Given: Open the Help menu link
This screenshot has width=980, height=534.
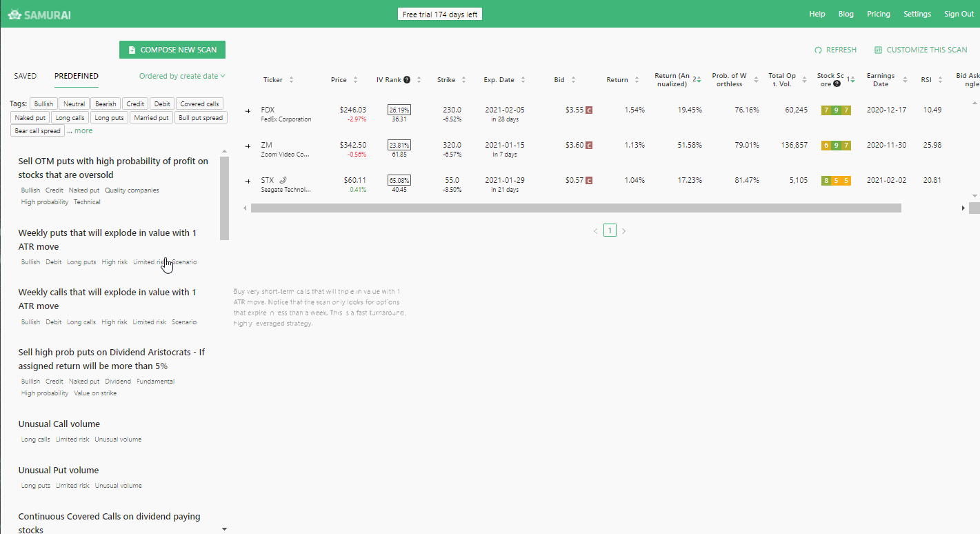Looking at the screenshot, I should tap(817, 14).
